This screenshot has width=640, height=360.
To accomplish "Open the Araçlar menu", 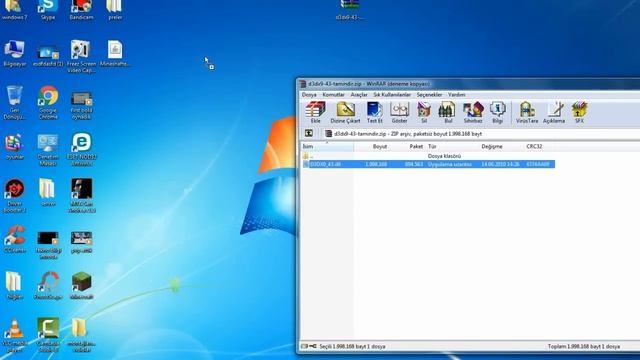I will [x=359, y=95].
